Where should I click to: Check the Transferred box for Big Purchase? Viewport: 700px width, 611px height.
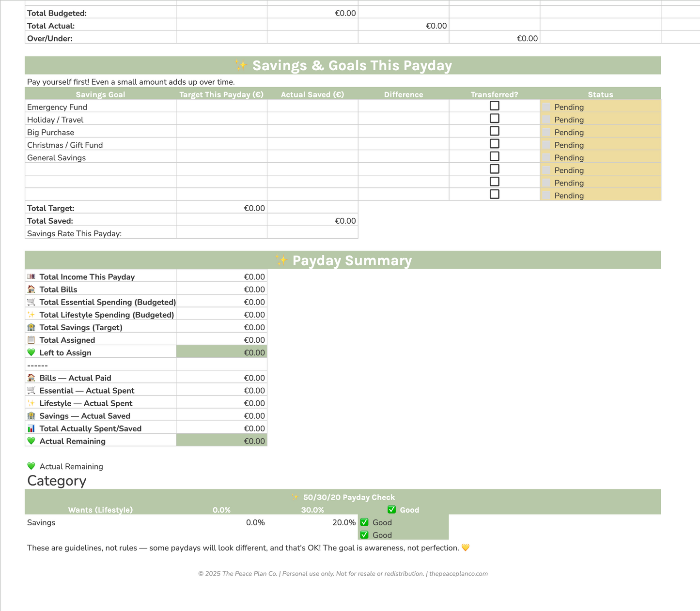point(495,131)
